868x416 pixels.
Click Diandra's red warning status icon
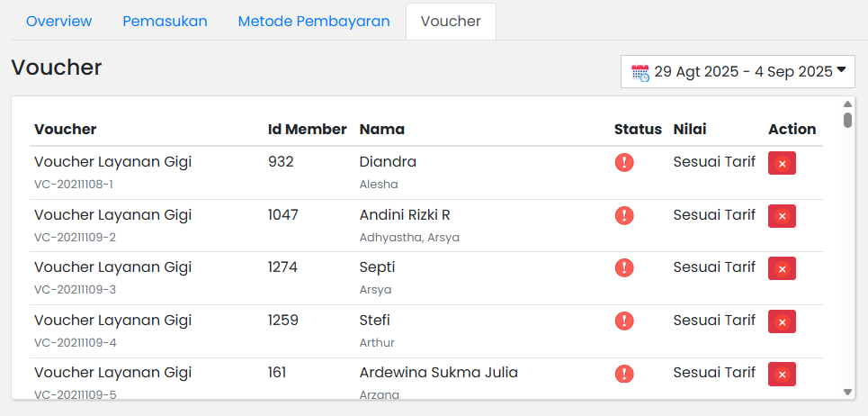point(624,163)
